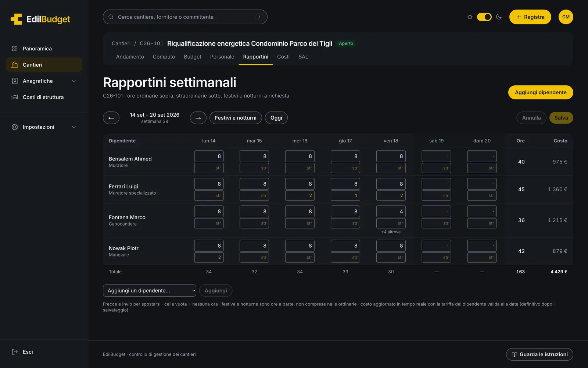The image size is (588, 368).
Task: Click the Salva button
Action: (x=561, y=118)
